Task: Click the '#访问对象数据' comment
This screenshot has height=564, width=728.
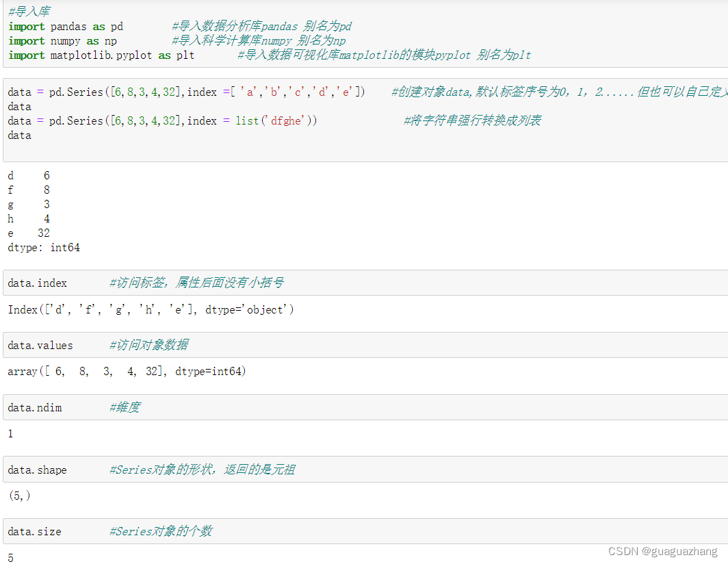Action: click(x=148, y=345)
